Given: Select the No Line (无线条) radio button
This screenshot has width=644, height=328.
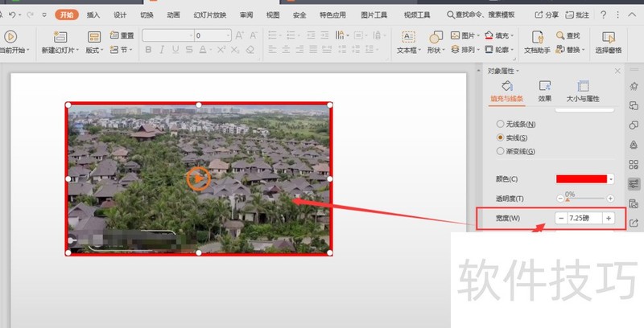Looking at the screenshot, I should [x=500, y=124].
